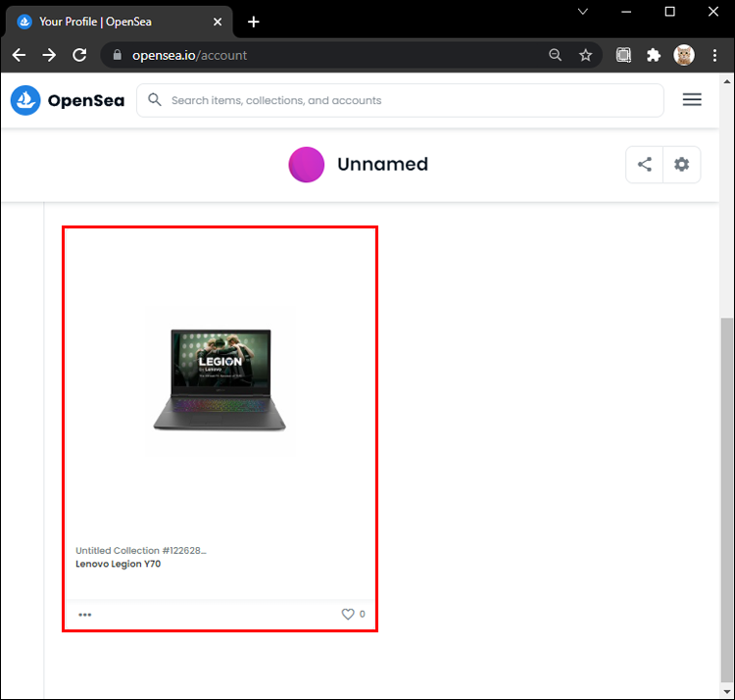Click the purple profile avatar circle
735x700 pixels.
(307, 165)
